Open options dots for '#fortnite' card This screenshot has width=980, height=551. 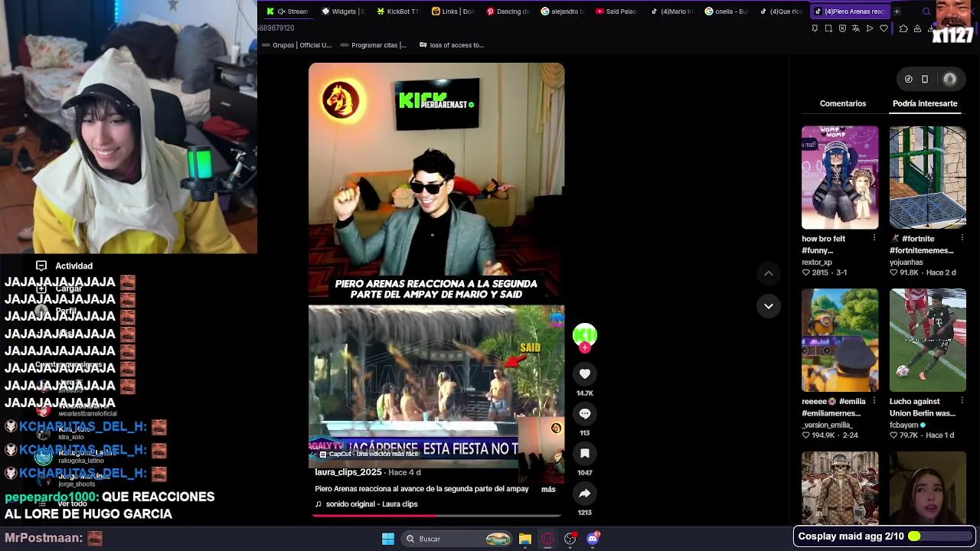tap(962, 238)
